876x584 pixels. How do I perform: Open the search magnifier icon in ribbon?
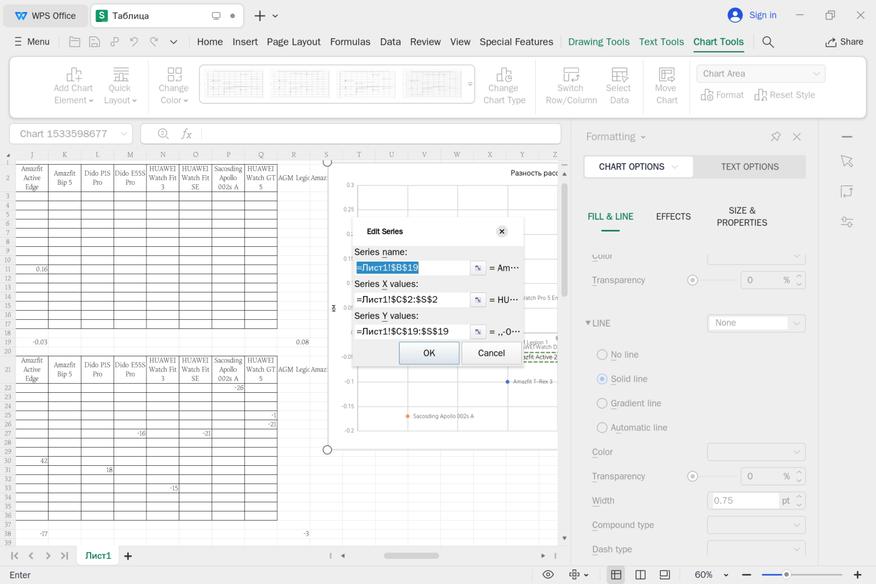(x=768, y=42)
